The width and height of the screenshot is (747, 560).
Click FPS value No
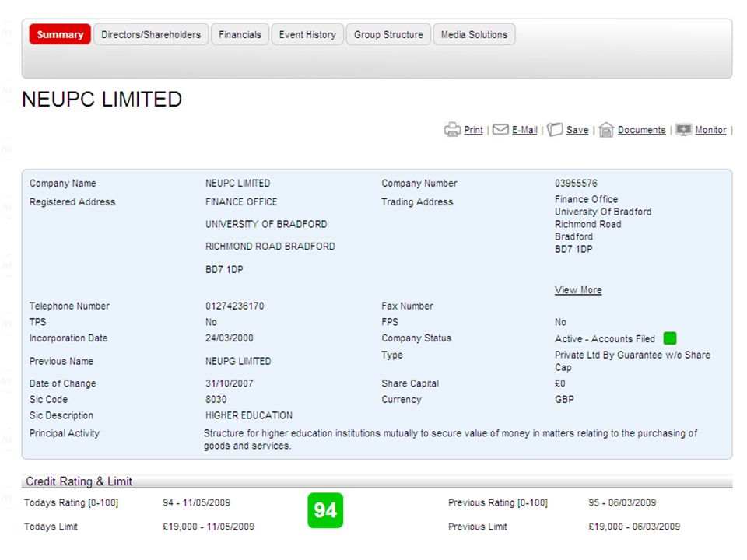click(561, 322)
